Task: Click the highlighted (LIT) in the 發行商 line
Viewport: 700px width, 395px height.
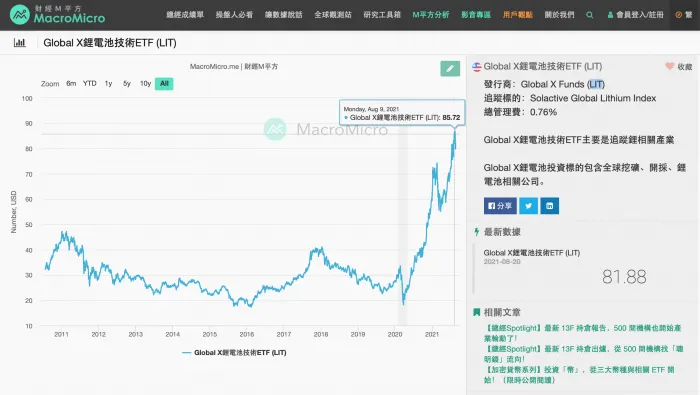Action: coord(596,84)
